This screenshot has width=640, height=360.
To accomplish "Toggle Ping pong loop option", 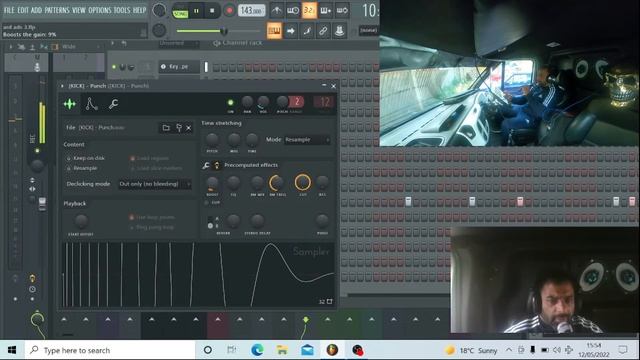I will pyautogui.click(x=152, y=227).
